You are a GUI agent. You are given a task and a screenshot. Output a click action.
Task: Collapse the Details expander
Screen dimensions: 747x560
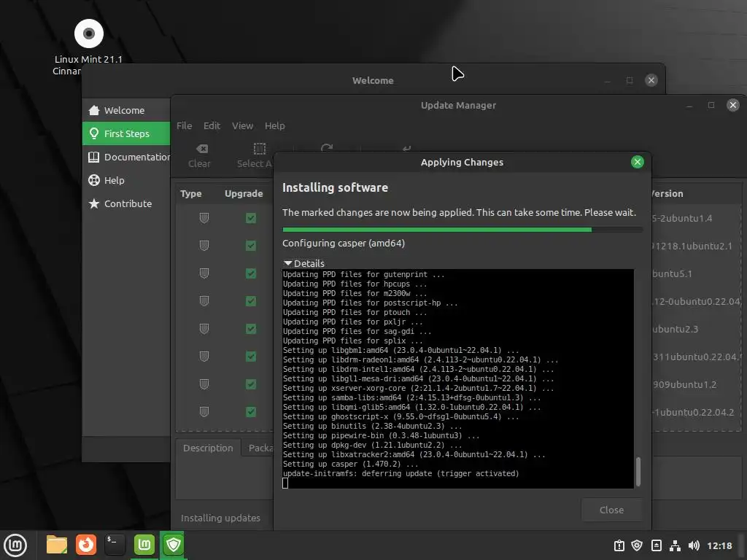304,263
